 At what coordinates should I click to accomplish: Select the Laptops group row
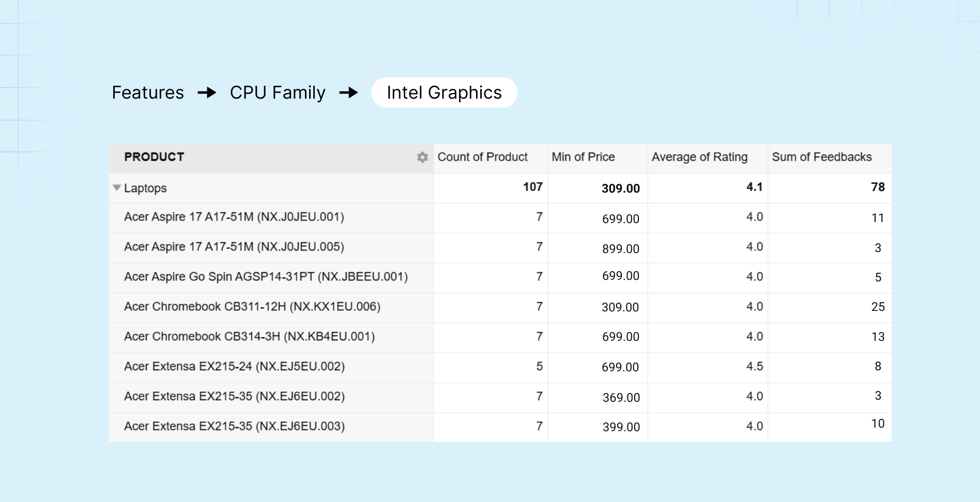(x=145, y=189)
